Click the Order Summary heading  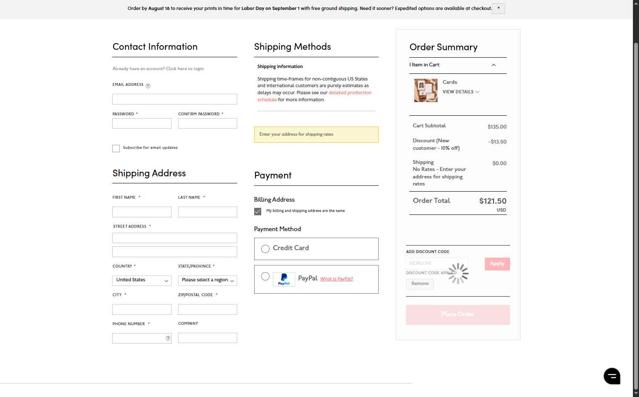click(443, 47)
